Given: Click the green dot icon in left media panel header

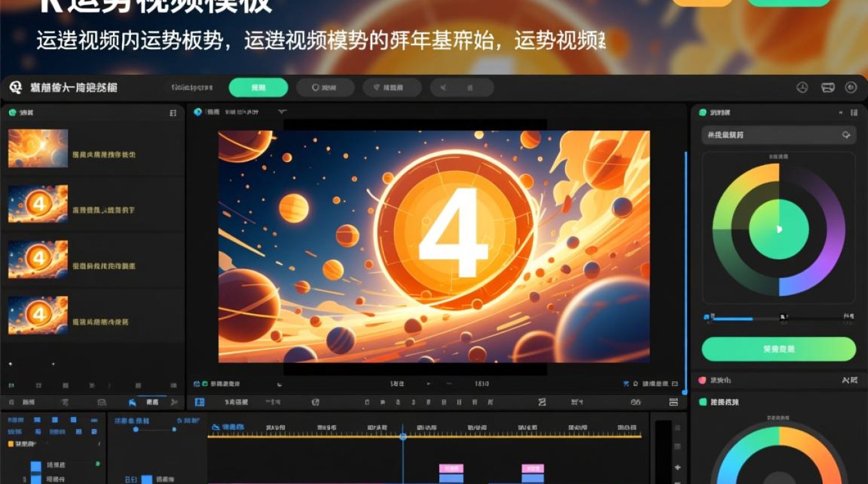Looking at the screenshot, I should click(12, 113).
